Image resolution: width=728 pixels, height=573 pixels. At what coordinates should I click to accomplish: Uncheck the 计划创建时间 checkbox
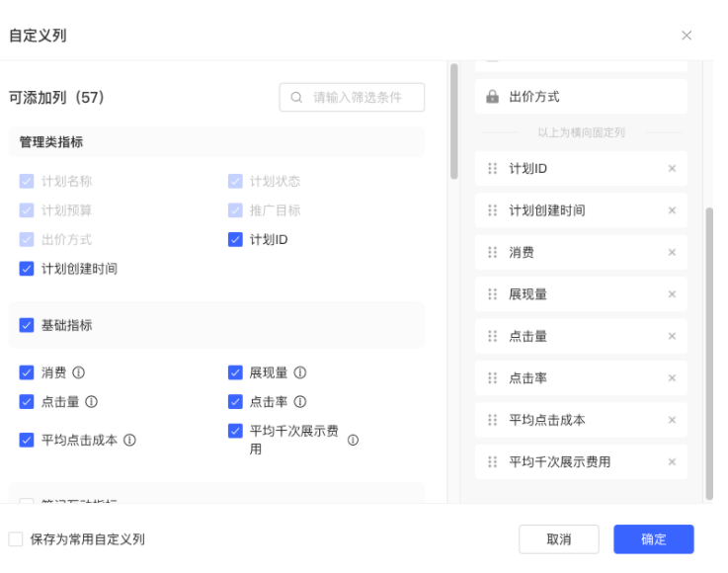27,269
